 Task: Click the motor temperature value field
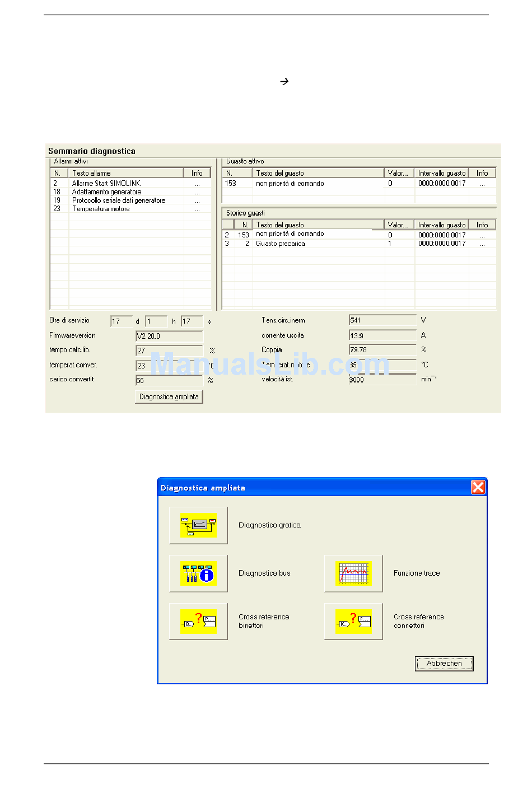382,365
